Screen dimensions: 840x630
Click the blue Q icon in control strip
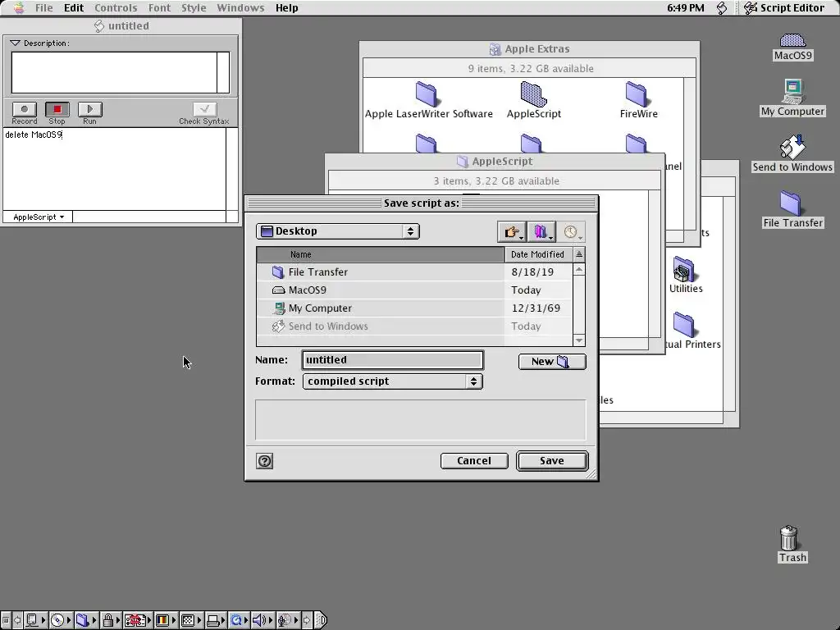click(236, 620)
